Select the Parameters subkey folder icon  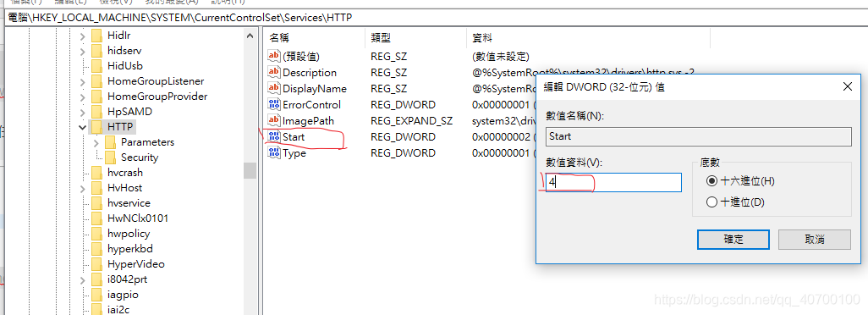click(x=110, y=142)
